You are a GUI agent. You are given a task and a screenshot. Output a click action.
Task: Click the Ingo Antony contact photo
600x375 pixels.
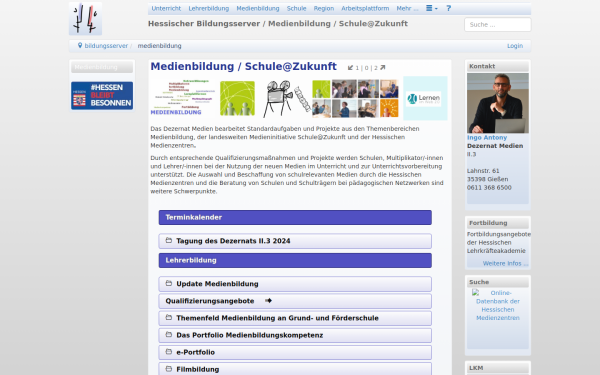498,103
